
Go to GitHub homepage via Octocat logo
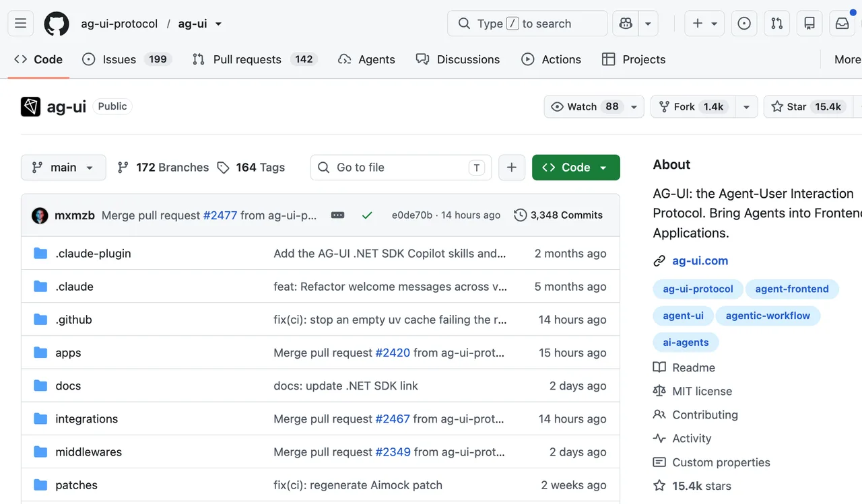point(57,24)
